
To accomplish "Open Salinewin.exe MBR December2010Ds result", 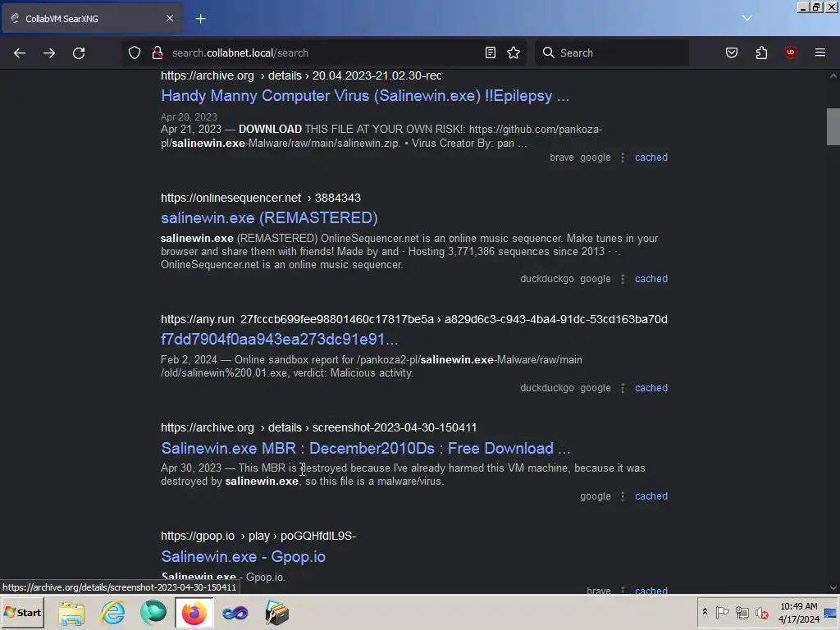I will point(365,449).
